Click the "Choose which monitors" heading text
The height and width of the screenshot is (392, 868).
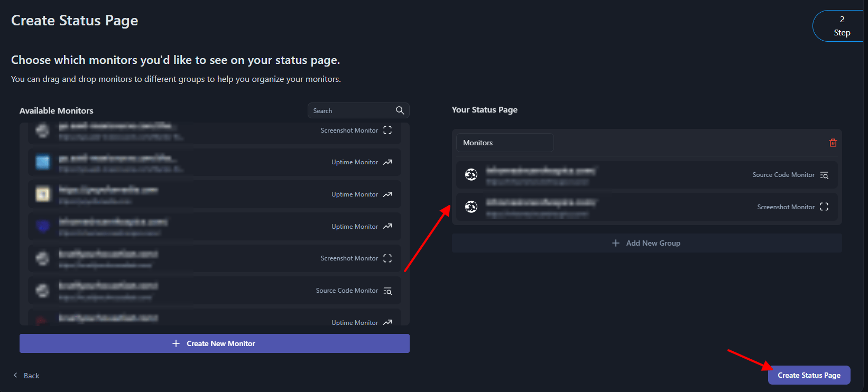pos(176,60)
